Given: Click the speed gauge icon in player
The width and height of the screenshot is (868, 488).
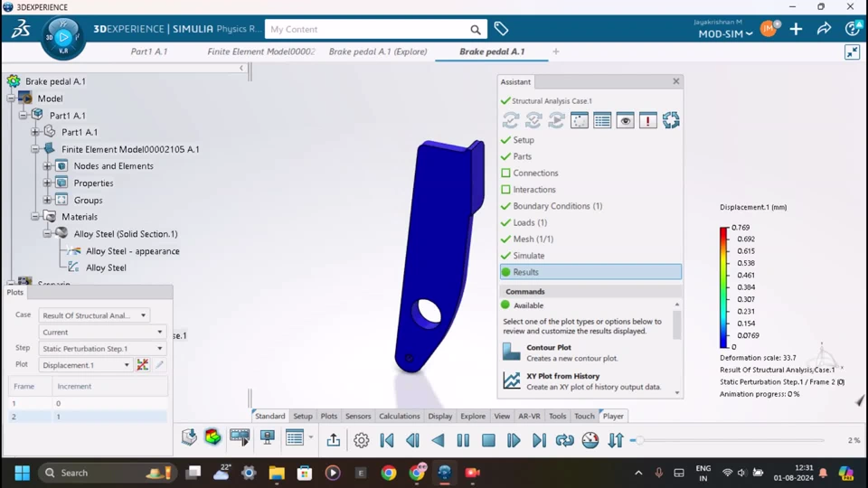Looking at the screenshot, I should point(590,440).
